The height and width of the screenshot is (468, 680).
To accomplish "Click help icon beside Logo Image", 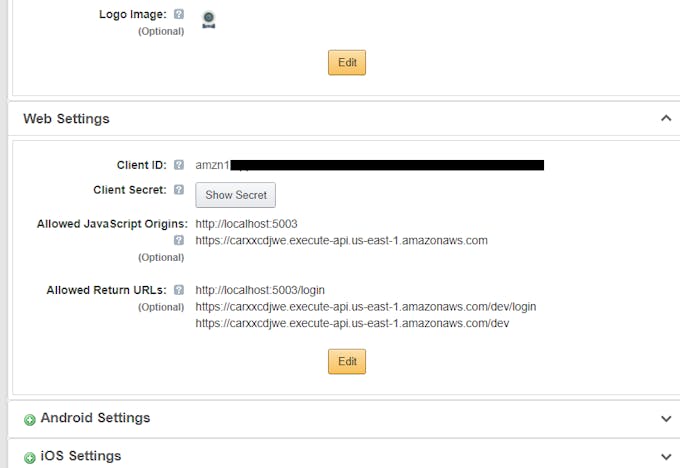I will (x=179, y=14).
